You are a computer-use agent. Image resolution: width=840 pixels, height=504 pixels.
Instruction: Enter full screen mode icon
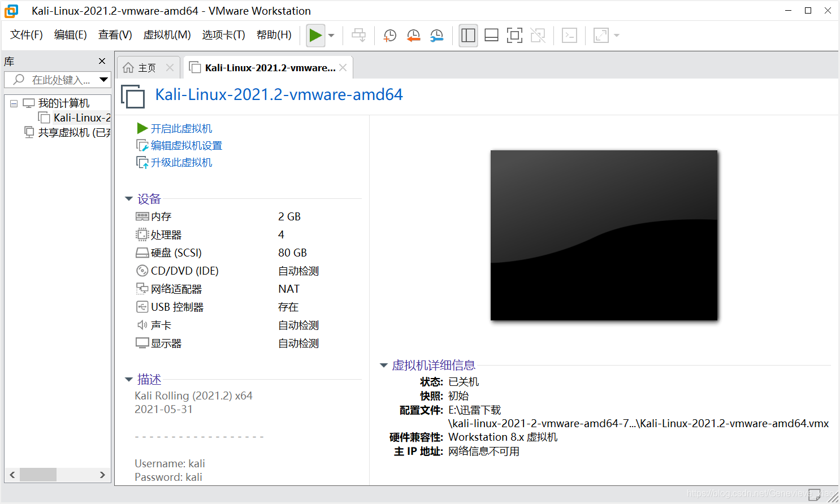tap(514, 36)
